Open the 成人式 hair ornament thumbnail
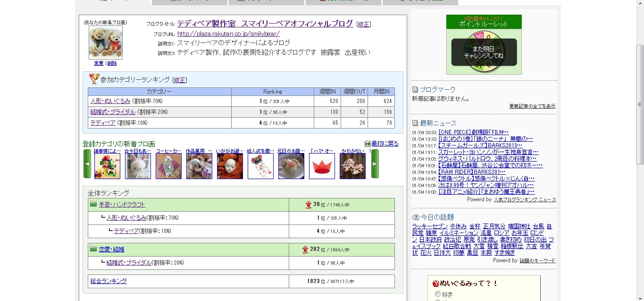The image size is (644, 301). [260, 166]
